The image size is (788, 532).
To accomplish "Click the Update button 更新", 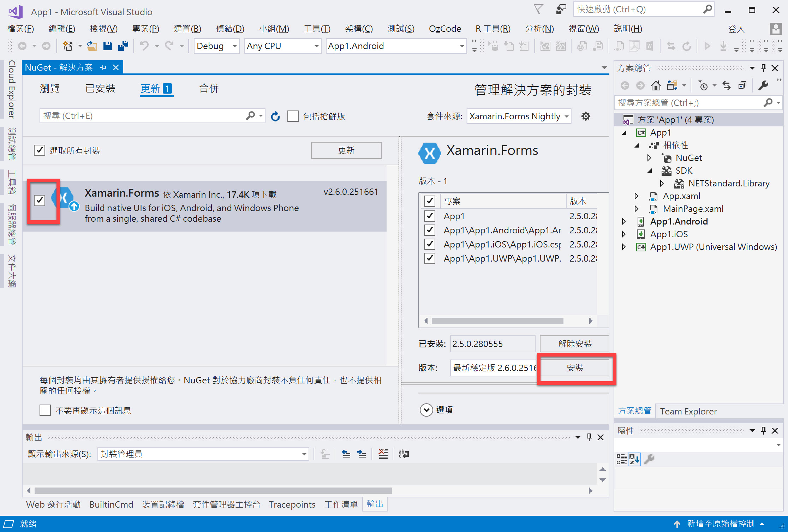I will (346, 150).
